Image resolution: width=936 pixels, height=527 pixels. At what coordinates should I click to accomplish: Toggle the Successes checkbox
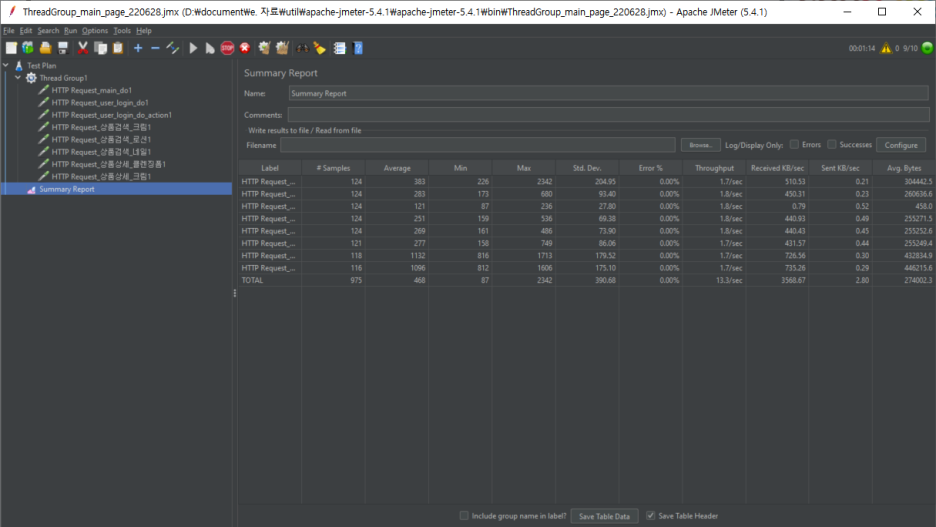(832, 144)
